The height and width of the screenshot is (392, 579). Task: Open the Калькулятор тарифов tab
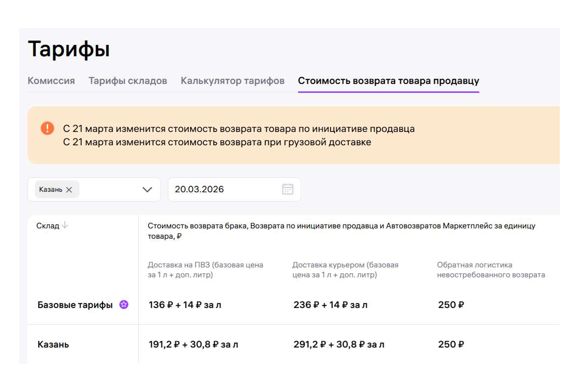[x=232, y=81]
